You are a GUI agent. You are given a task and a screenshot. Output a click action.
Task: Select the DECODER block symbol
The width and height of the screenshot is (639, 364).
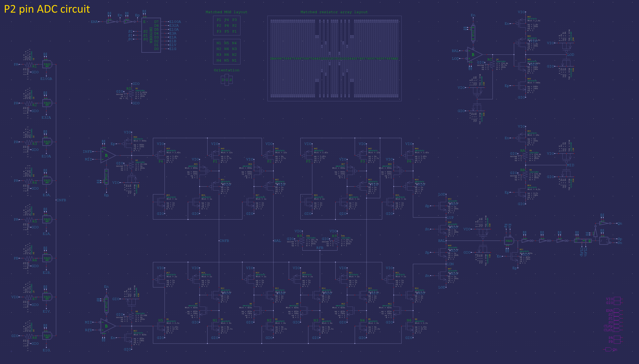point(151,35)
